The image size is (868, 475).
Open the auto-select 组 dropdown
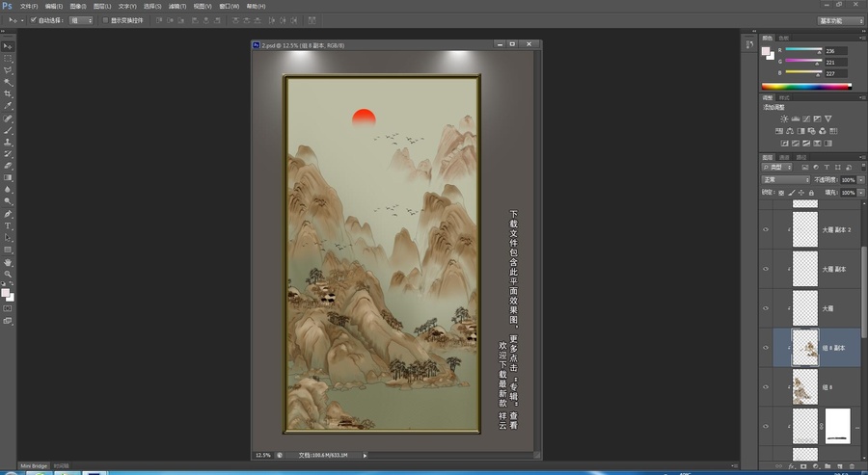pyautogui.click(x=82, y=20)
